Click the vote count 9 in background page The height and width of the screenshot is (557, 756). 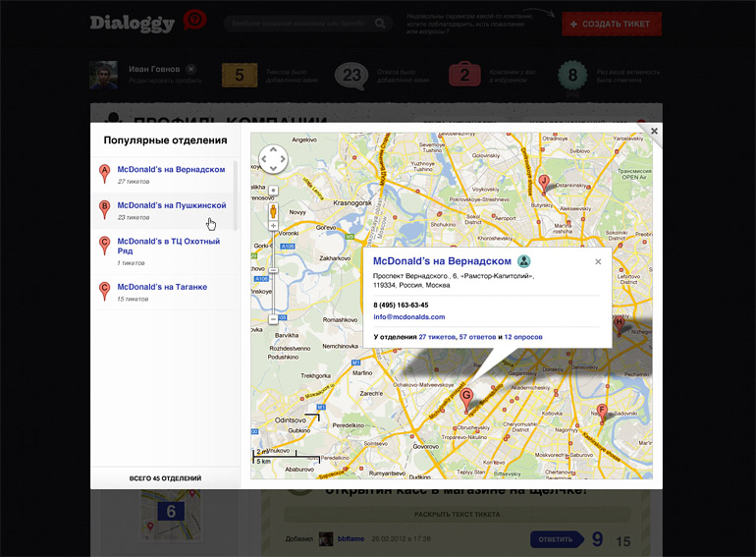point(597,539)
